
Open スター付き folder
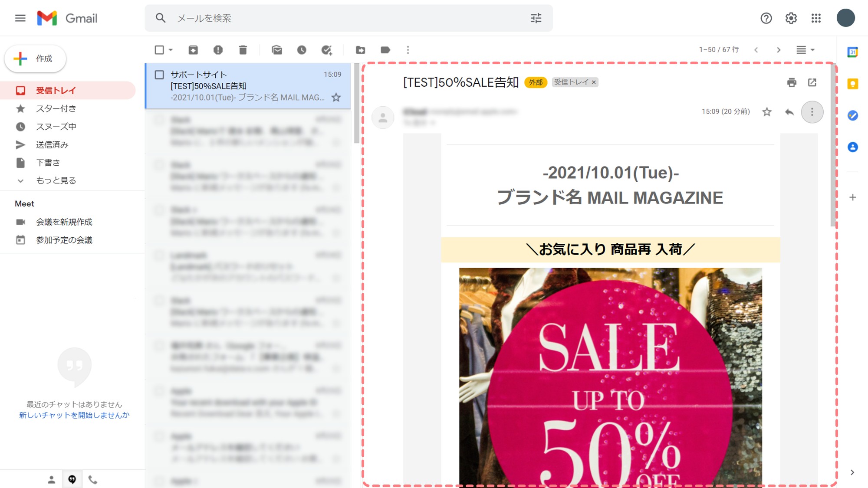point(68,108)
